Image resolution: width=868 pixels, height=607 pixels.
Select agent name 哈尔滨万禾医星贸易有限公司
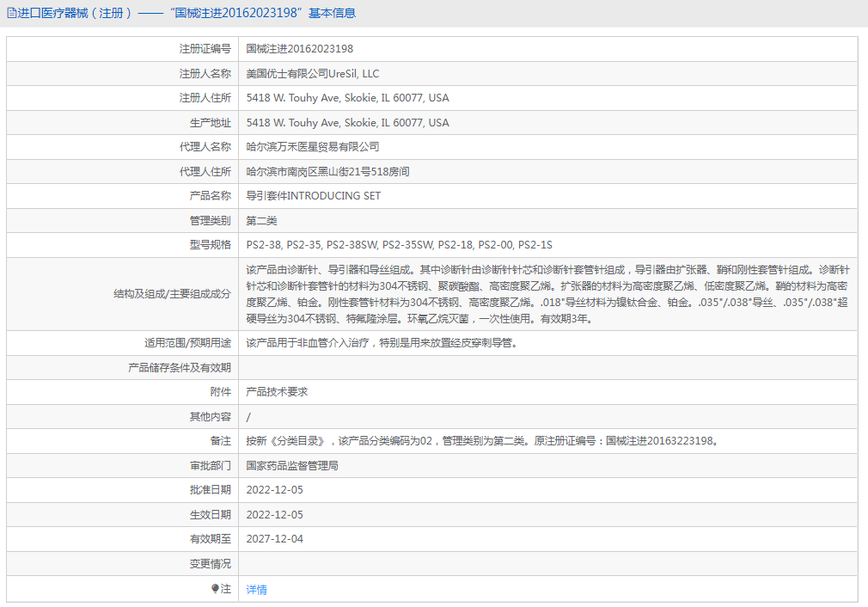point(313,147)
